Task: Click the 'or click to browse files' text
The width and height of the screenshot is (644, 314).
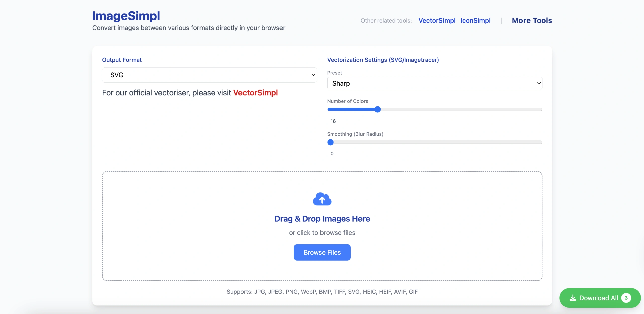Action: click(x=322, y=233)
